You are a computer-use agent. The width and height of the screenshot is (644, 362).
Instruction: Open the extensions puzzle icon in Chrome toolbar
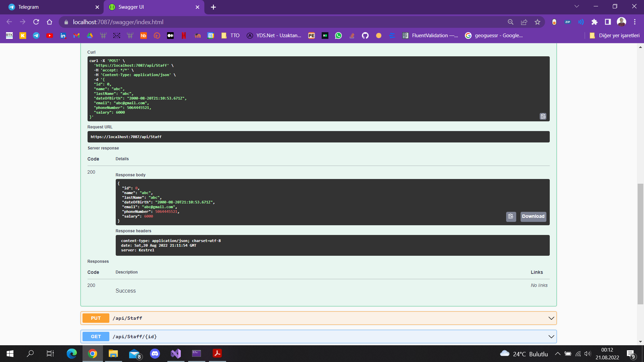[595, 22]
